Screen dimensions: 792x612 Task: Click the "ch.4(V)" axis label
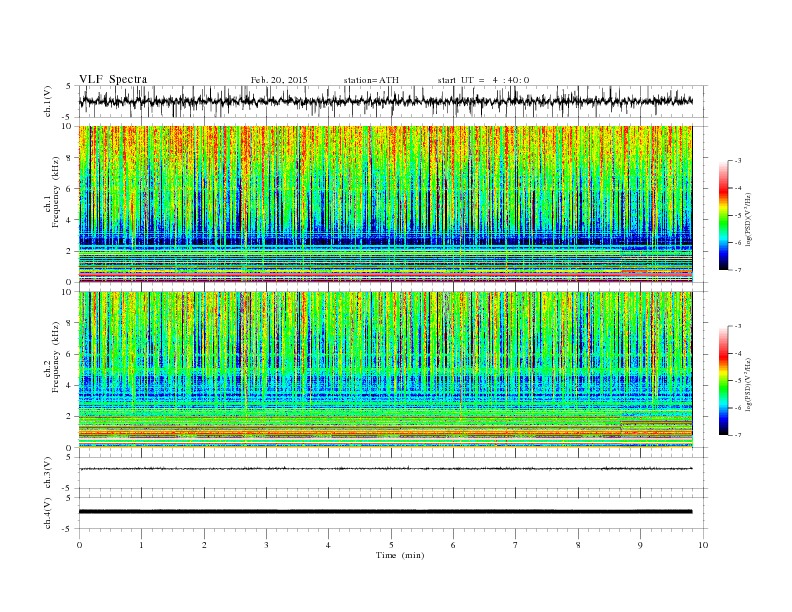point(48,514)
